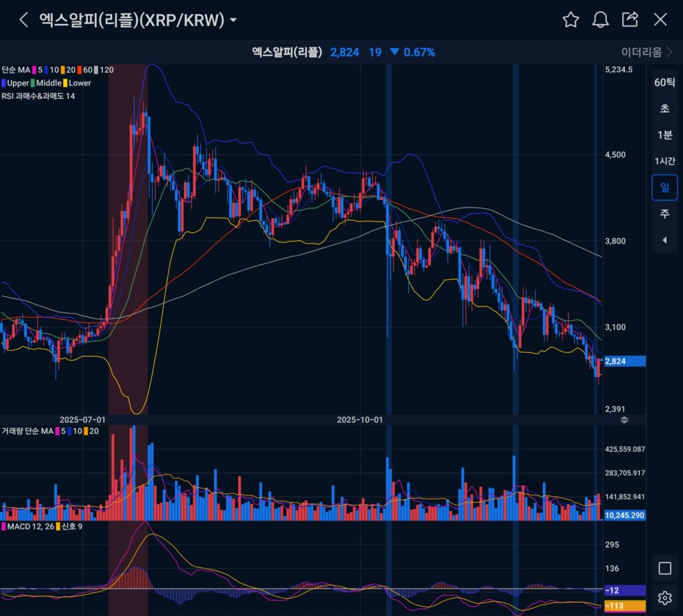The height and width of the screenshot is (616, 683).
Task: Switch to the 60틱 tick chart
Action: click(664, 83)
